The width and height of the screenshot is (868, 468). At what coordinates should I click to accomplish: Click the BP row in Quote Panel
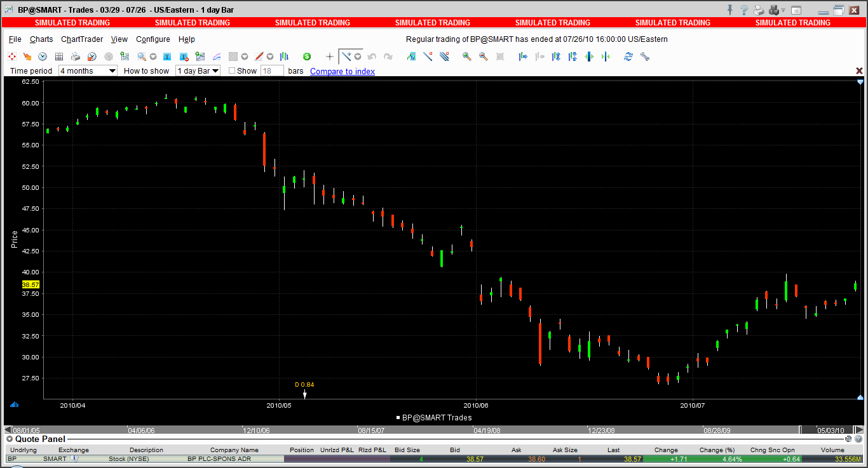[x=434, y=458]
